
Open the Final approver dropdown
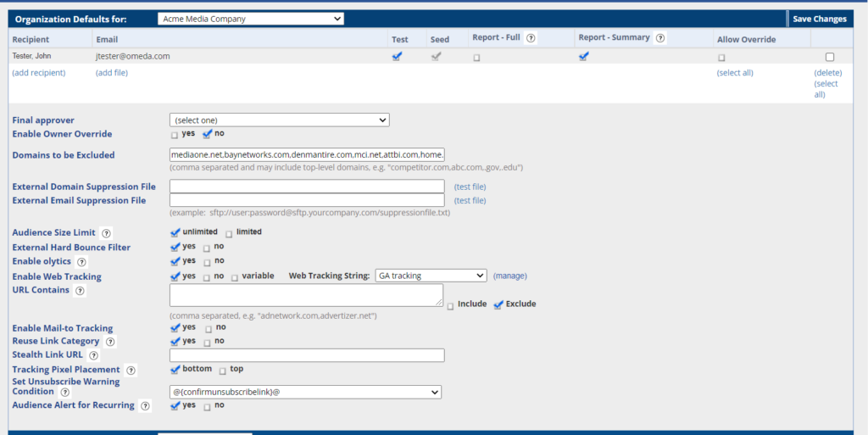280,120
